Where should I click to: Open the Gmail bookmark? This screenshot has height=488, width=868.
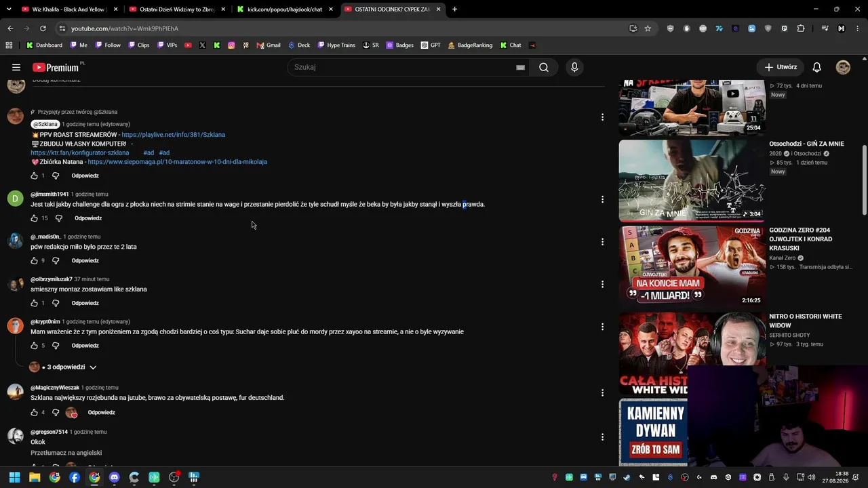point(269,45)
